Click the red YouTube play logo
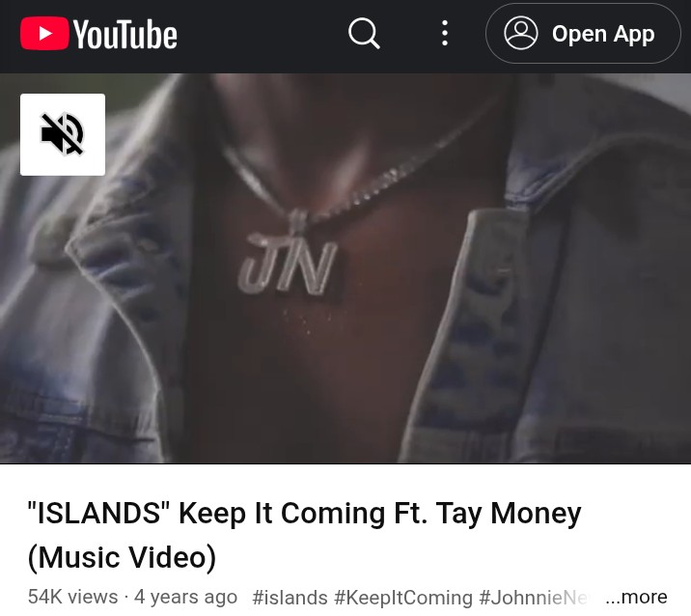 click(x=44, y=33)
